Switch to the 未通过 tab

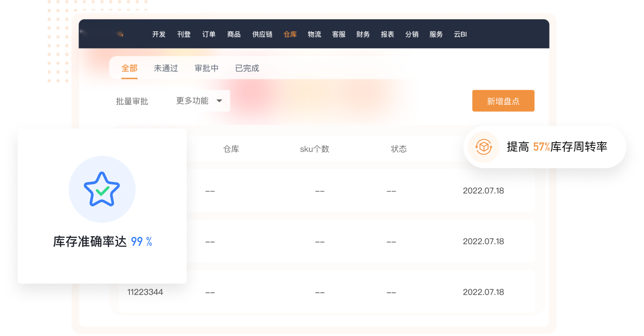tap(166, 68)
